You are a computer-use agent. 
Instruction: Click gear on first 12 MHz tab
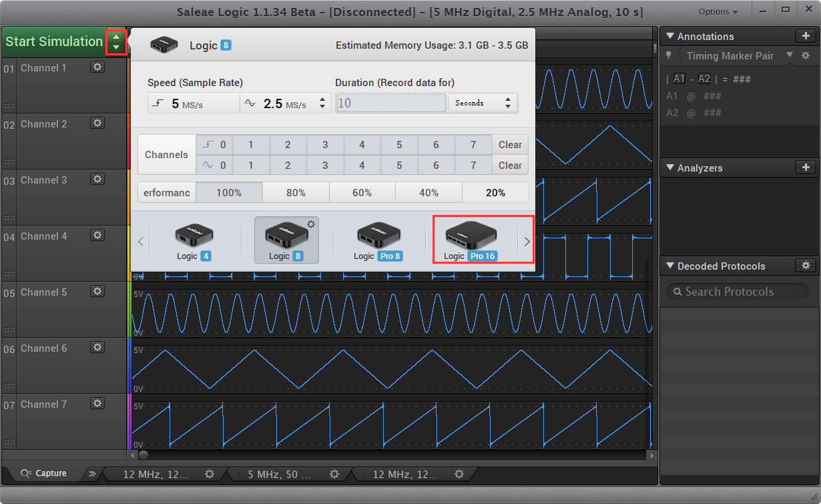click(210, 474)
